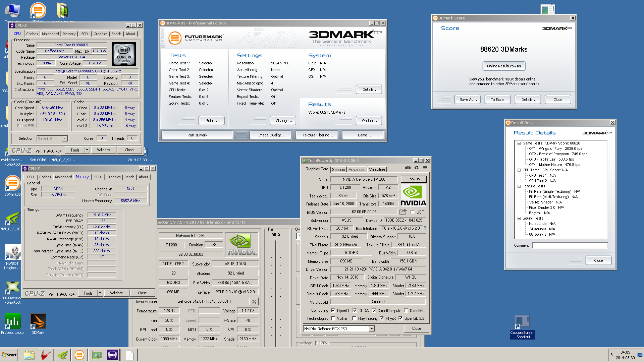
Task: Toggle the PhysX checkbox in GPU-Z
Action: tap(382, 318)
